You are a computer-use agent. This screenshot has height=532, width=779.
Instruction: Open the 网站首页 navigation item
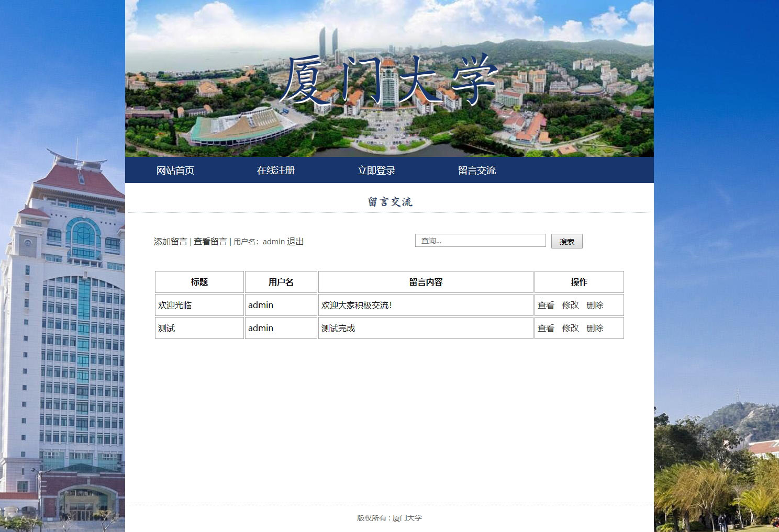tap(175, 170)
